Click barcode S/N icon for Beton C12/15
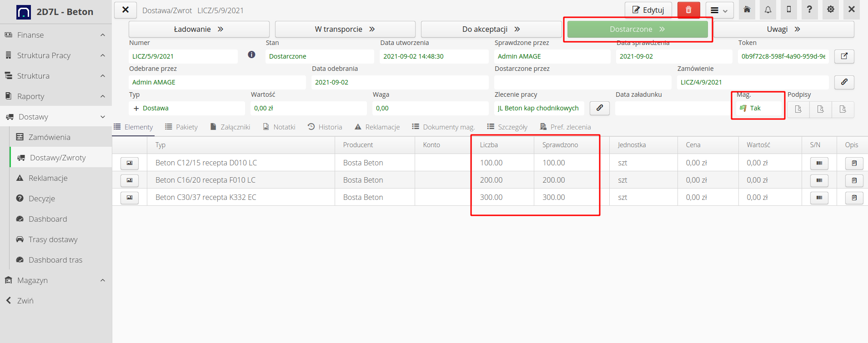This screenshot has height=343, width=868. (819, 163)
